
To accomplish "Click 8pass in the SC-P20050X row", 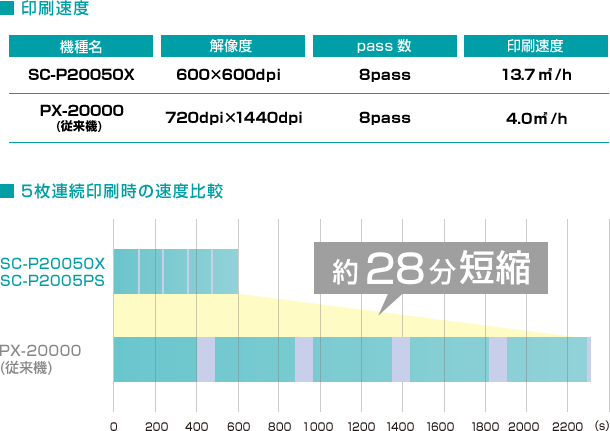I will (385, 75).
